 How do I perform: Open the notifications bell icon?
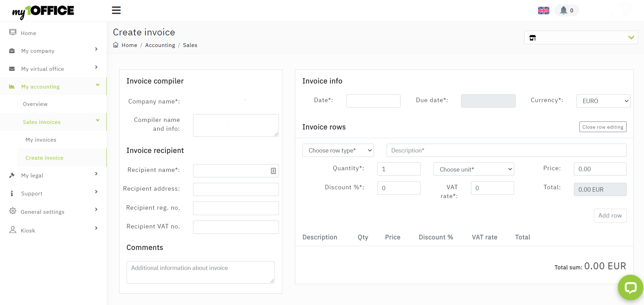click(x=564, y=11)
